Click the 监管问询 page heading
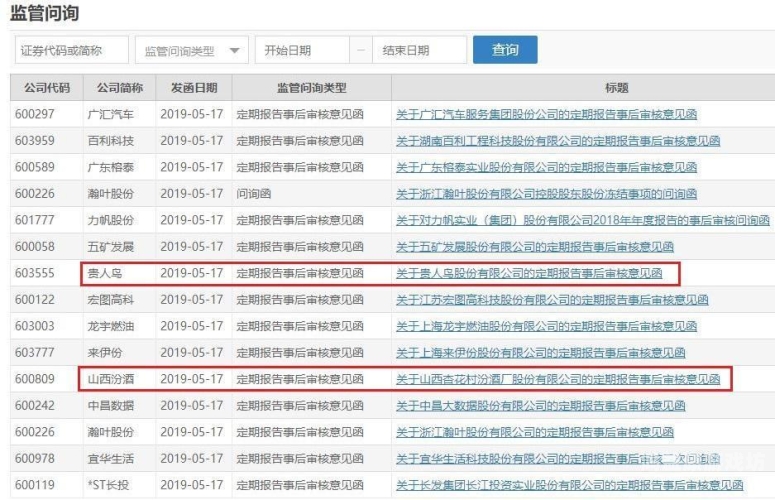775x500 pixels. point(44,12)
